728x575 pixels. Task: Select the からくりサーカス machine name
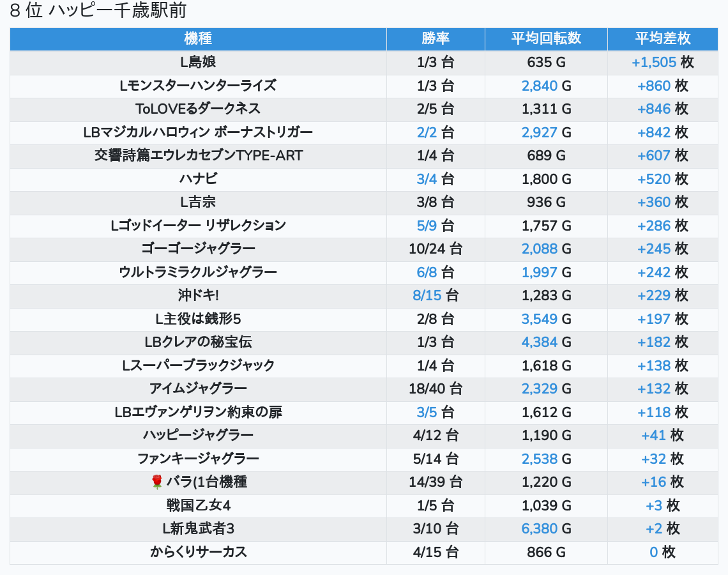[198, 552]
